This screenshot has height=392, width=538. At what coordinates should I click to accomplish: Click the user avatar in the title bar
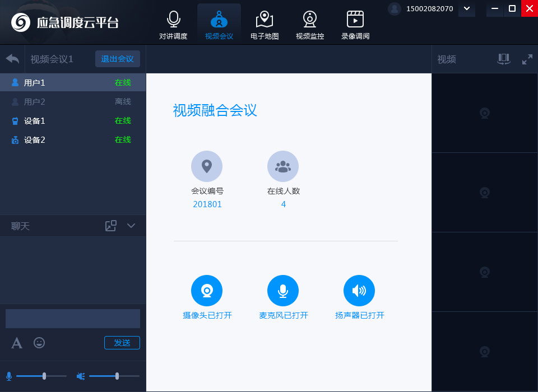point(395,8)
